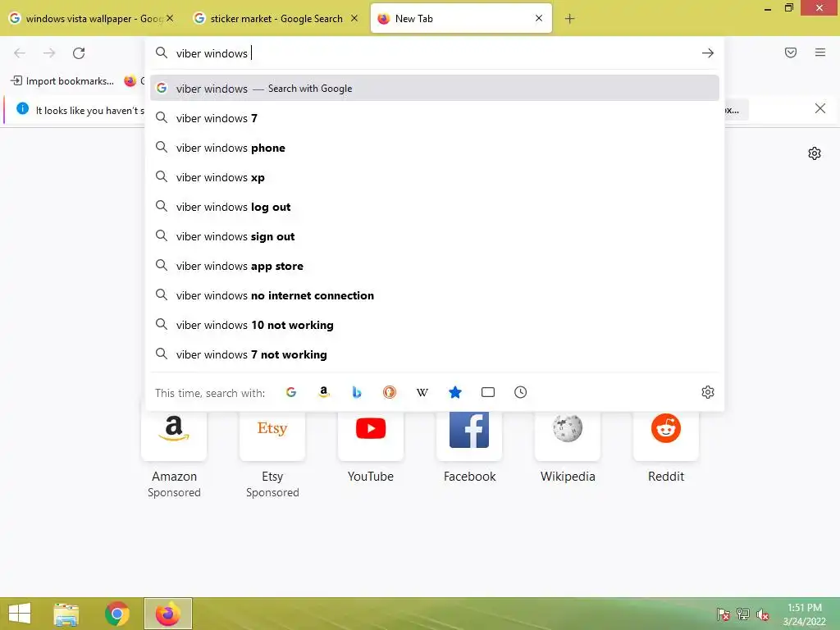Personalize new tab via gear icon

(x=815, y=153)
